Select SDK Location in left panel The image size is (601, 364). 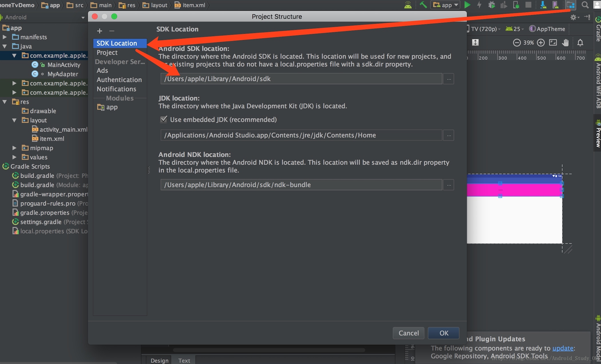point(117,43)
